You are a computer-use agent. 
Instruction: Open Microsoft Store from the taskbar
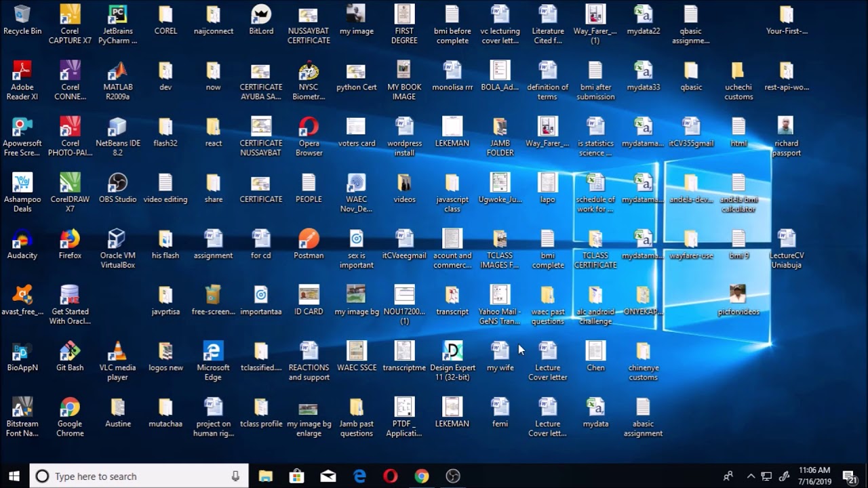point(296,476)
